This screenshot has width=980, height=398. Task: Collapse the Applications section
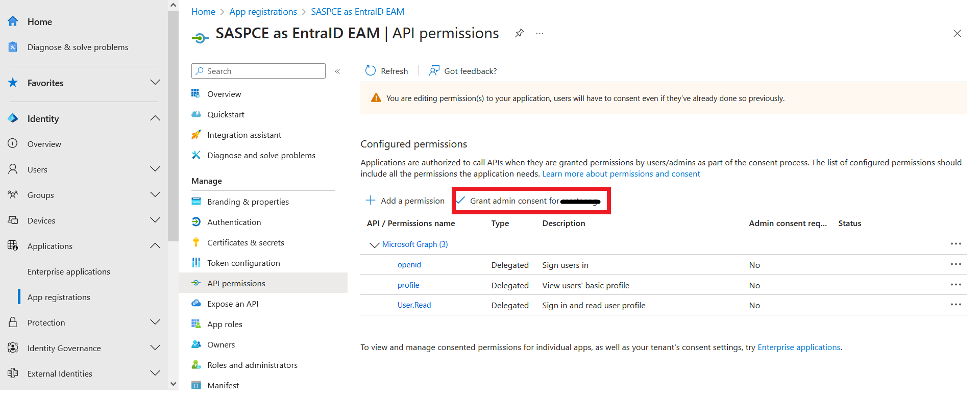tap(155, 246)
